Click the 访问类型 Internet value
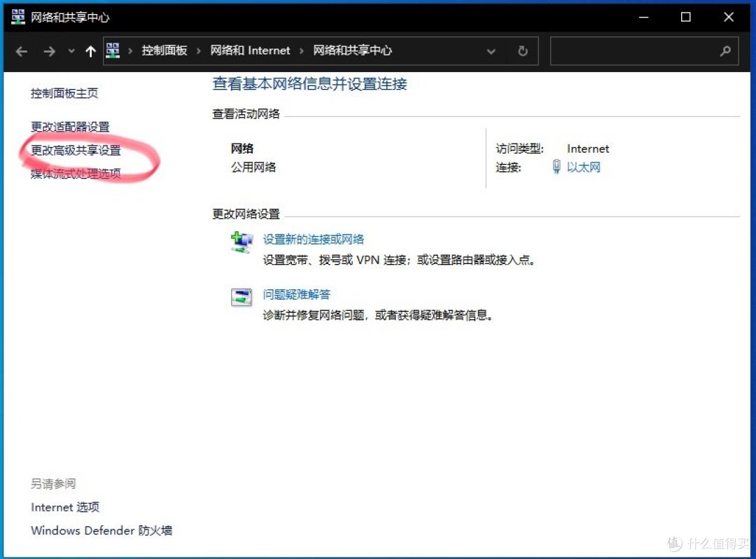Image resolution: width=756 pixels, height=559 pixels. (588, 149)
